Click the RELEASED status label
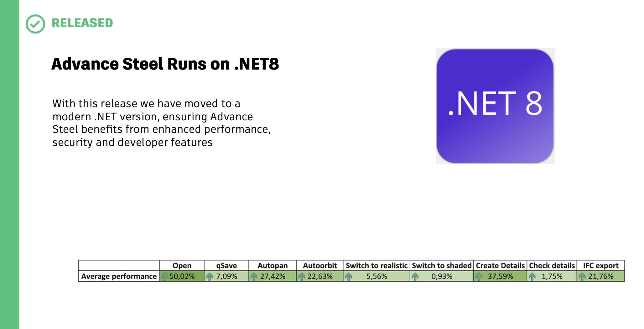 (82, 23)
